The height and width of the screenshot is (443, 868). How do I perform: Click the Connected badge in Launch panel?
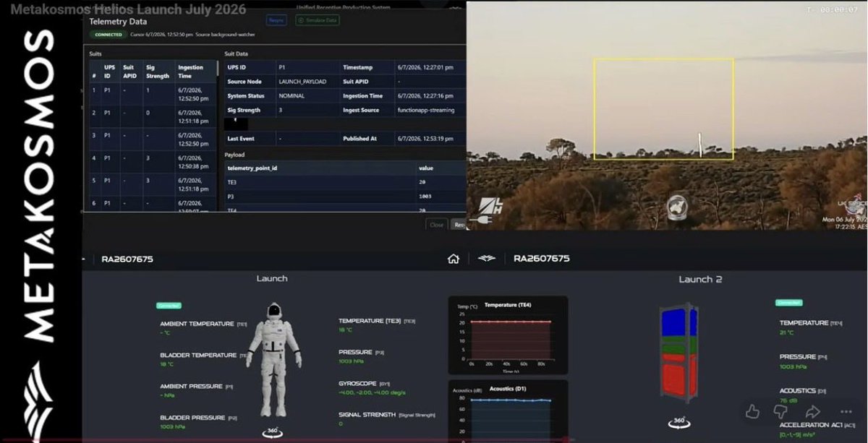pyautogui.click(x=169, y=306)
